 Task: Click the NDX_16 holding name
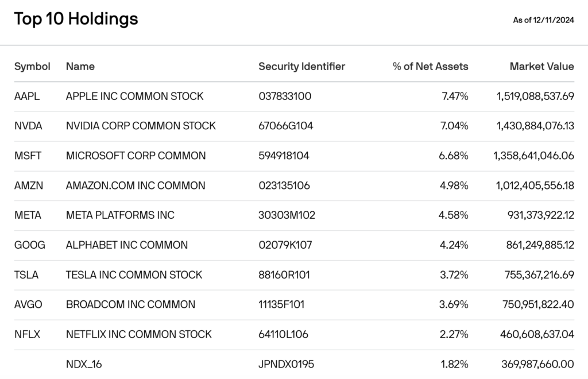click(84, 364)
